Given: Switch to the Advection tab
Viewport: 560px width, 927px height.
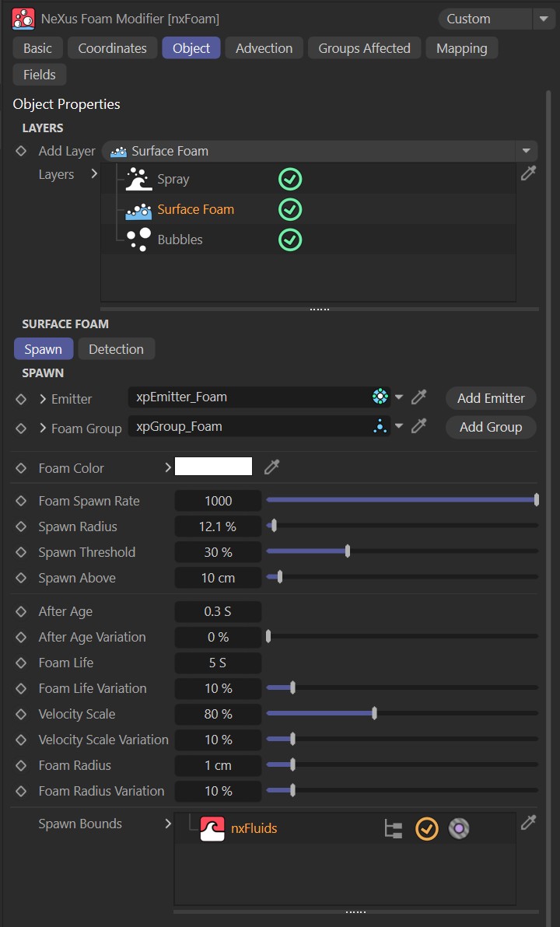Looking at the screenshot, I should 264,48.
